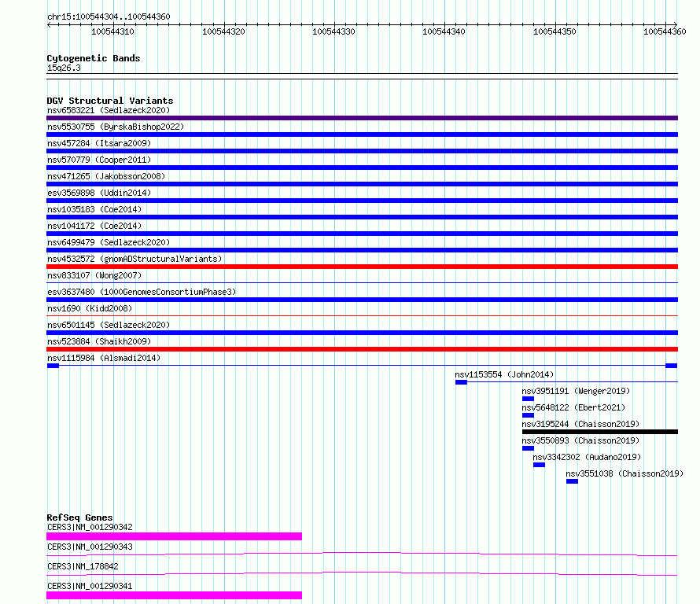This screenshot has width=700, height=604.
Task: Click the black nsv3195244 variant bar
Action: pos(599,432)
